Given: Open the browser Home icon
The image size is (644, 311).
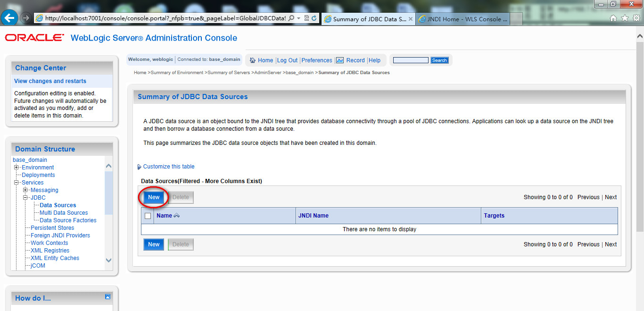Looking at the screenshot, I should [613, 18].
